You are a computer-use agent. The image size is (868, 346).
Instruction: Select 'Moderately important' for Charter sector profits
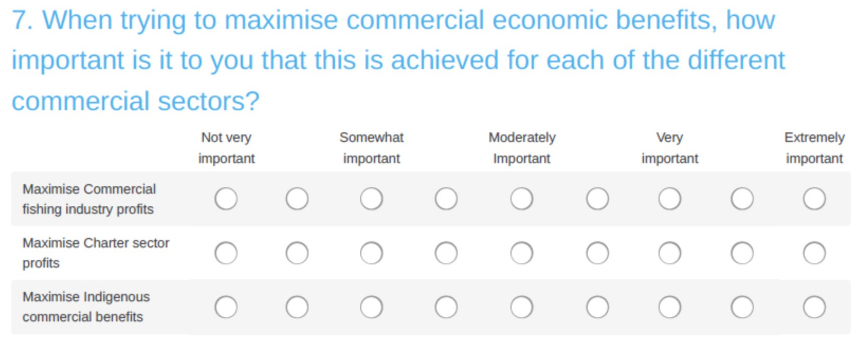pyautogui.click(x=521, y=253)
